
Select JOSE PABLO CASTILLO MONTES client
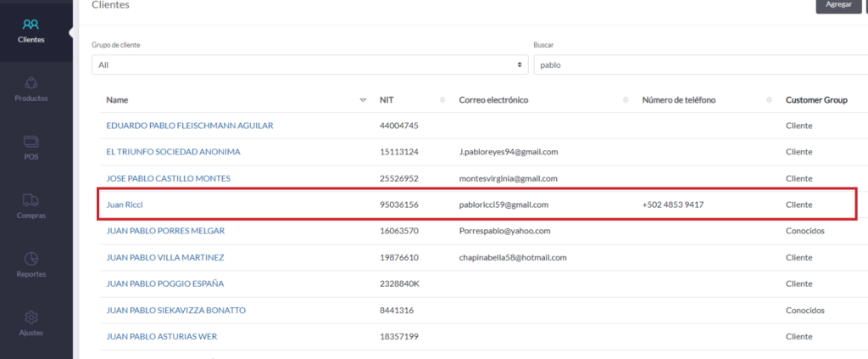point(168,178)
